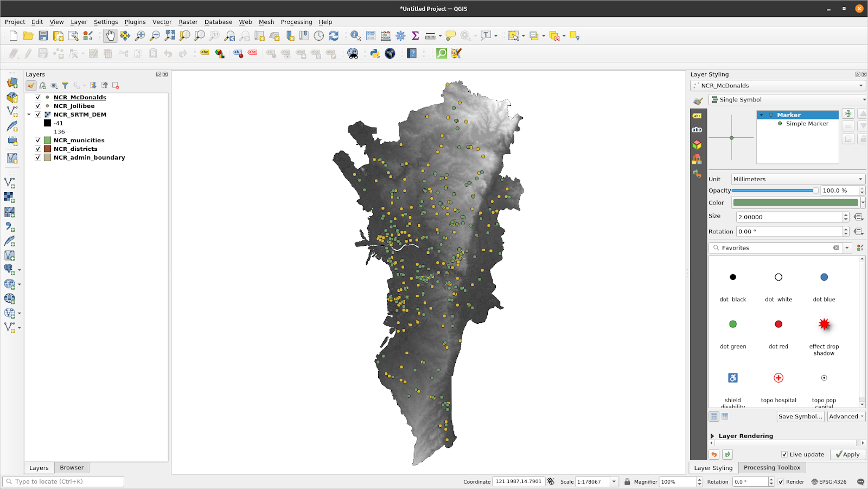Open the Single Symbol dropdown

(787, 99)
